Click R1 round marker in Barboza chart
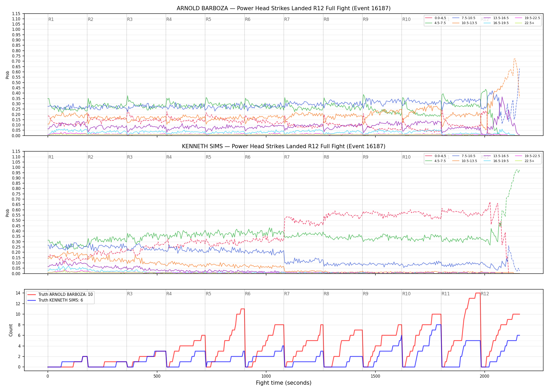Image resolution: width=549 pixels, height=392 pixels. [x=51, y=19]
